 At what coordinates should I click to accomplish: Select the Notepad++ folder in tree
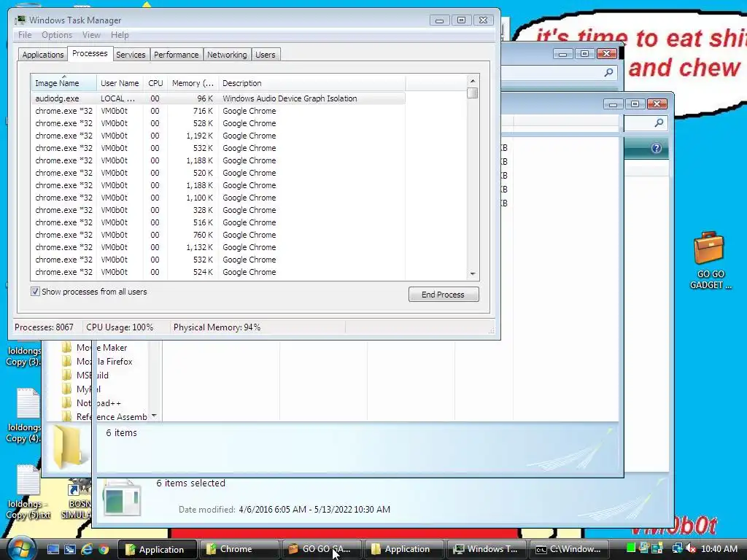click(x=98, y=402)
